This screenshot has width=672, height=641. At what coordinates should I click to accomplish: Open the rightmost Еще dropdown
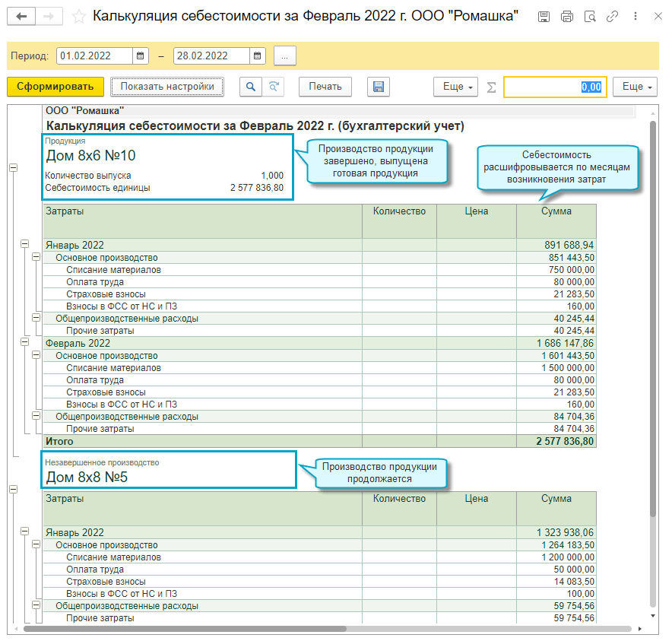[636, 87]
